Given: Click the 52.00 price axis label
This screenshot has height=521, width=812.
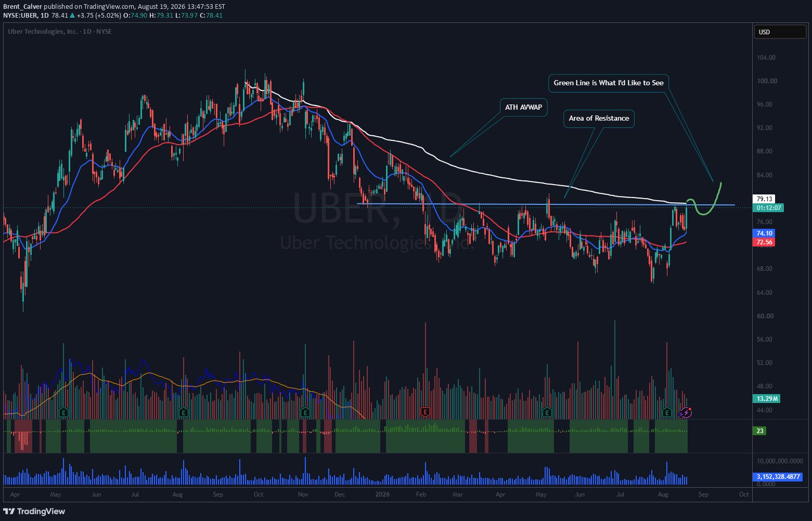Looking at the screenshot, I should pos(765,363).
